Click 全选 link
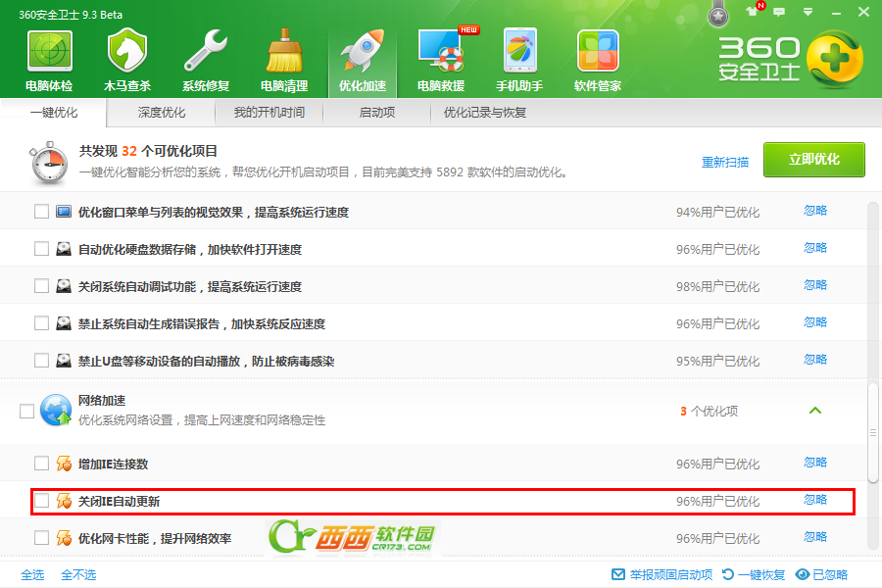Screen dimensions: 882x588 [32, 574]
